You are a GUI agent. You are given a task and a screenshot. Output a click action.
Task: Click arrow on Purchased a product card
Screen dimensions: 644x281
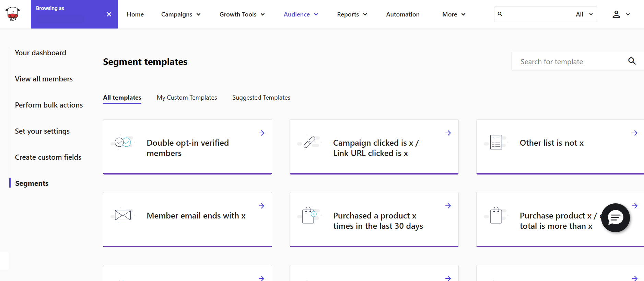(x=448, y=206)
